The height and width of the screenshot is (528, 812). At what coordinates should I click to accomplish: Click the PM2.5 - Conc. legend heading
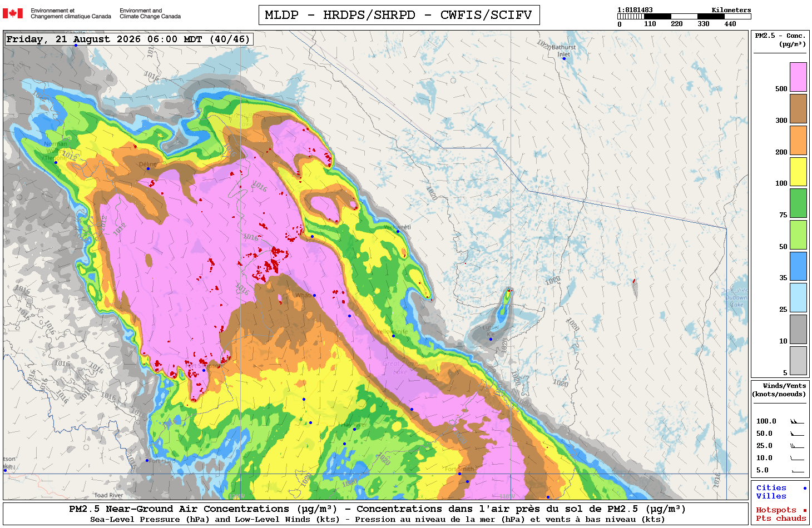[780, 39]
